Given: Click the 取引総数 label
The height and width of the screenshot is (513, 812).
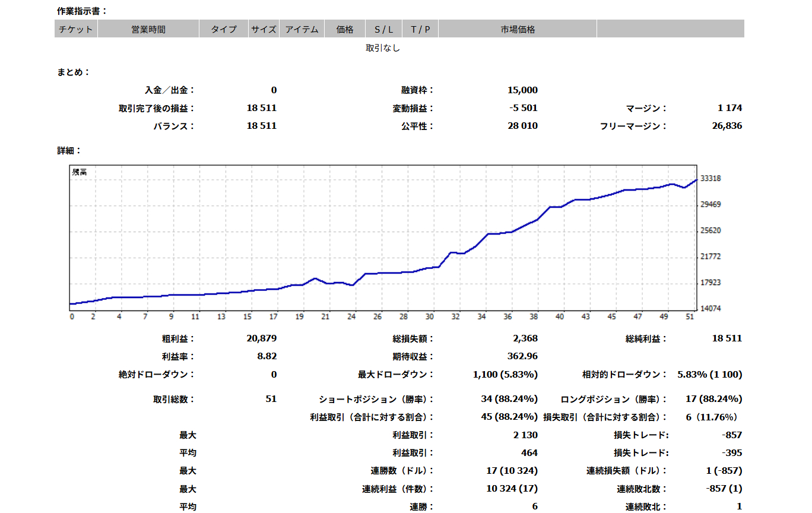Looking at the screenshot, I should pos(174,399).
